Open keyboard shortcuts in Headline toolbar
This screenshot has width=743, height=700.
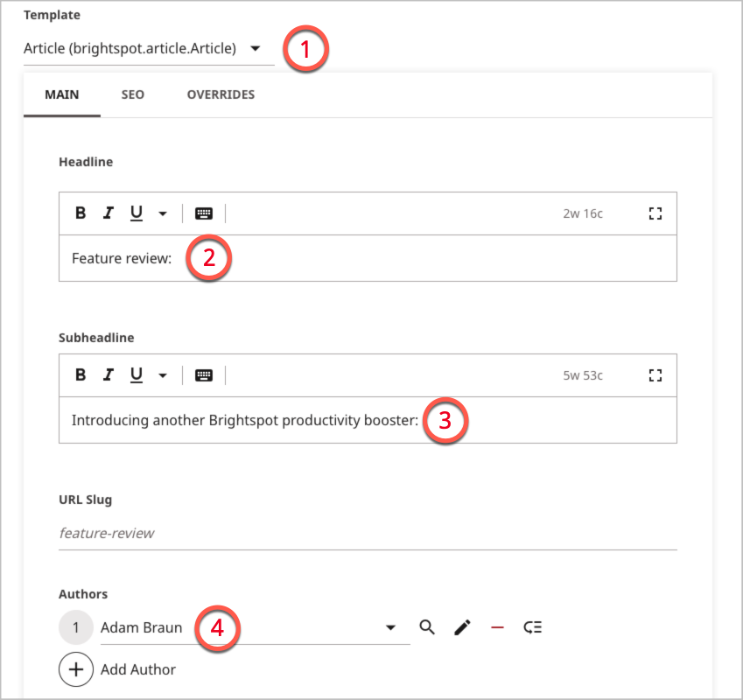point(204,213)
